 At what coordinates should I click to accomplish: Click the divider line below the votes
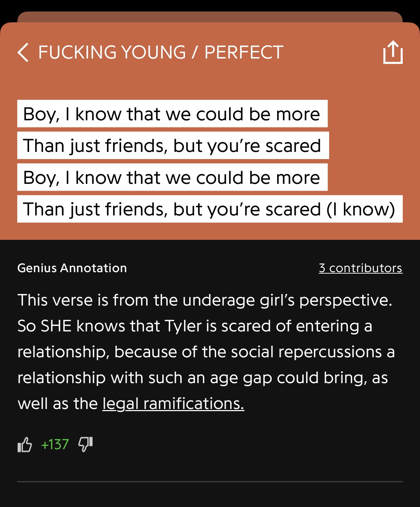click(210, 482)
